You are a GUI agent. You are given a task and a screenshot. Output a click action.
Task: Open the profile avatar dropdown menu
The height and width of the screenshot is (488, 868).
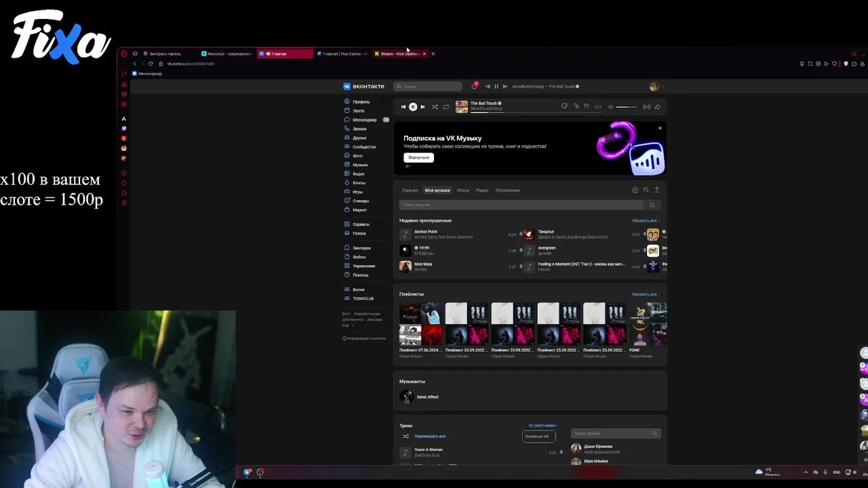pos(656,86)
